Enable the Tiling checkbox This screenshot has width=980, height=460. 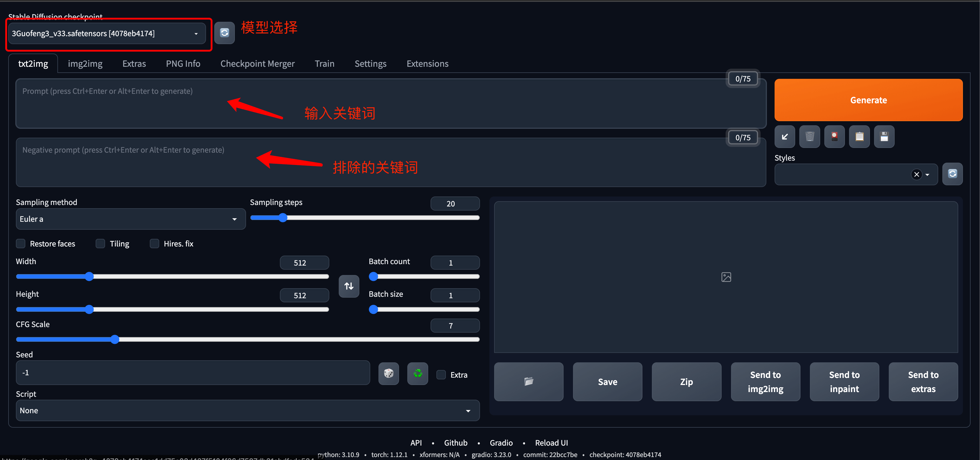tap(99, 243)
